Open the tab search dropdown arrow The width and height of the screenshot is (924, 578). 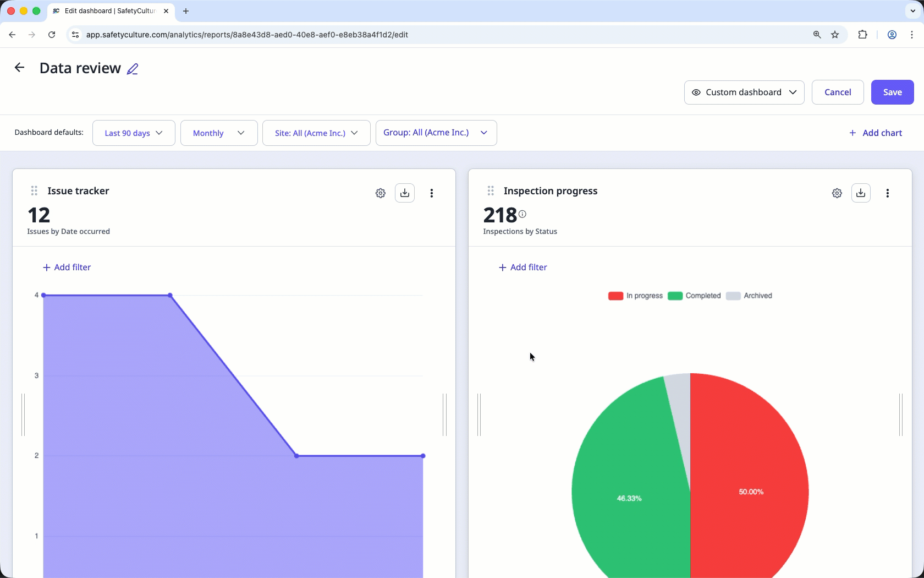click(x=913, y=11)
